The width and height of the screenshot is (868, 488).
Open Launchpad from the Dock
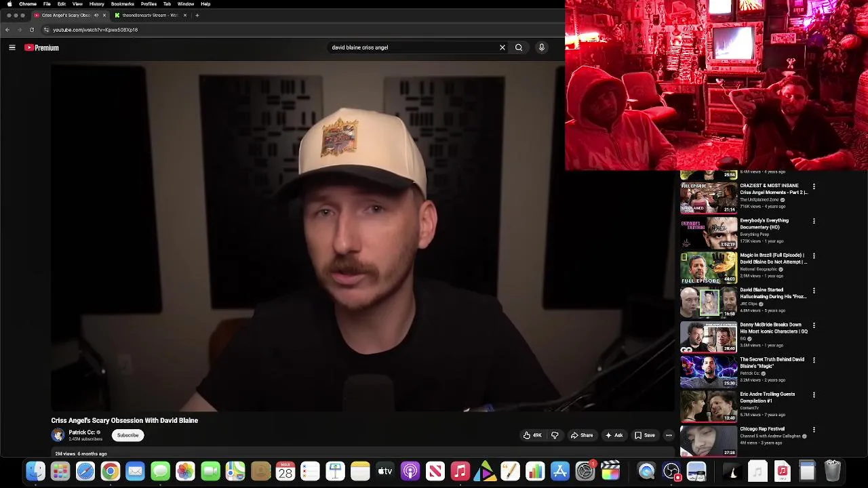click(60, 471)
